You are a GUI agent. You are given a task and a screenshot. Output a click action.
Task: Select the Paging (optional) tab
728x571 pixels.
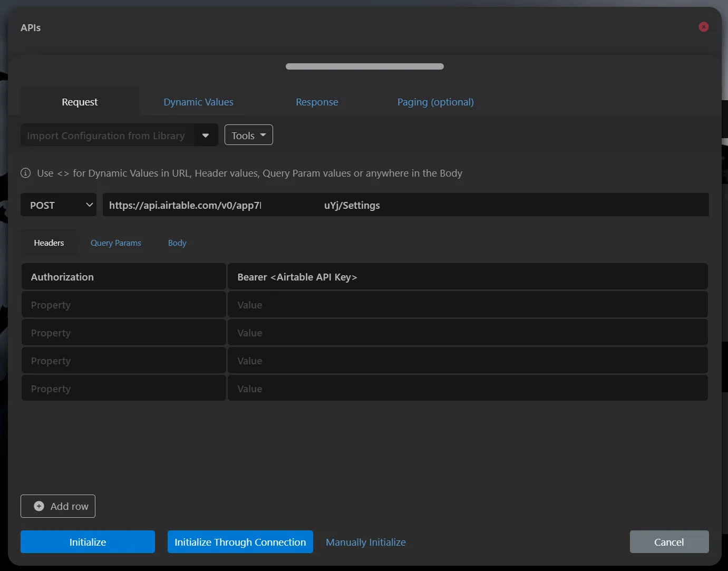coord(435,102)
